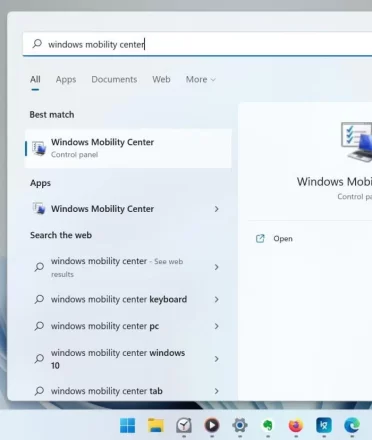Viewport: 372px width, 440px height.
Task: Click the Mobility Center icon in Apps row
Action: 39,209
